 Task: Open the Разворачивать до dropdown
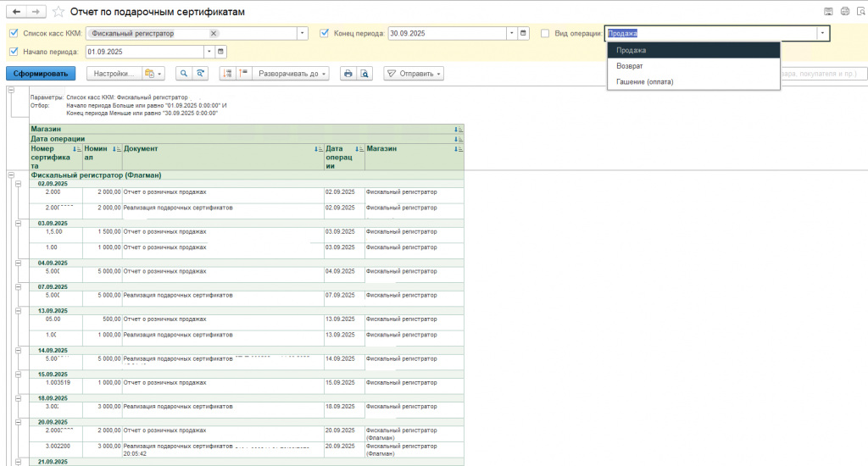point(292,74)
